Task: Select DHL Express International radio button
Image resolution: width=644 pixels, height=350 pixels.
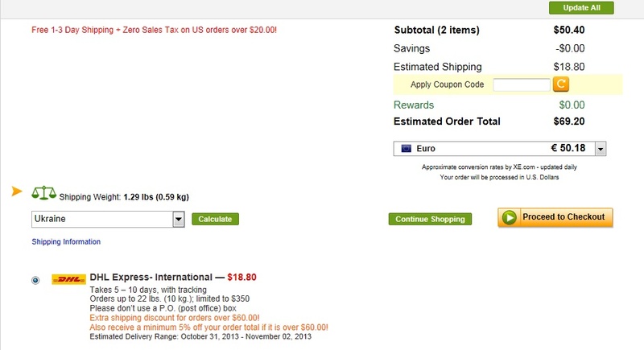Action: tap(35, 280)
